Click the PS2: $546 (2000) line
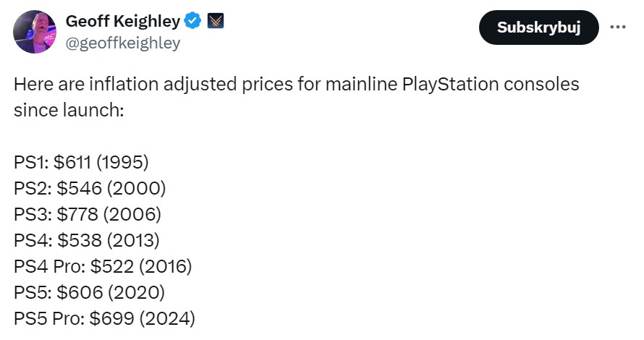Viewport: 644px width, 340px height. click(90, 188)
